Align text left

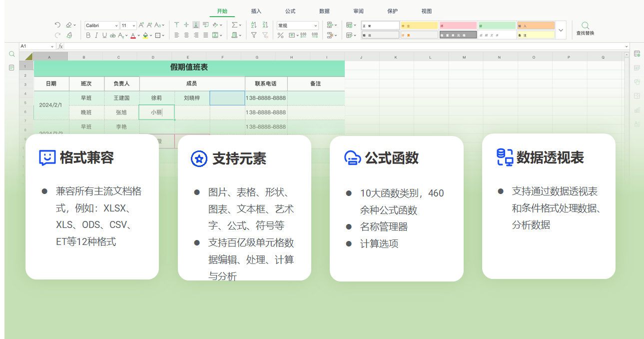coord(176,35)
